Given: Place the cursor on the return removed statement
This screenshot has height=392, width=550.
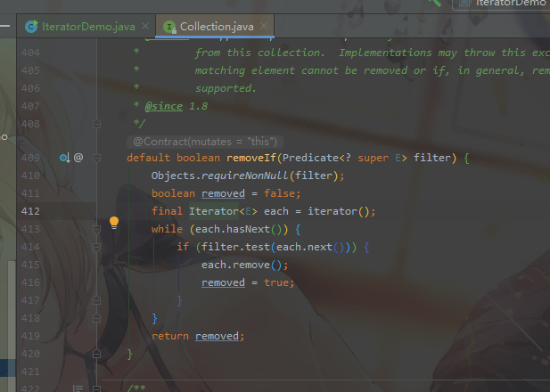Looking at the screenshot, I should (197, 336).
